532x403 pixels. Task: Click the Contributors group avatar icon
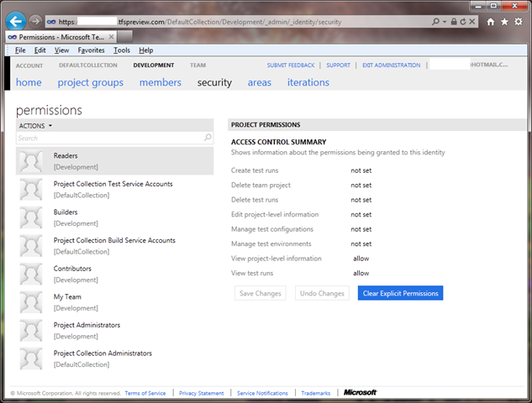(x=31, y=274)
